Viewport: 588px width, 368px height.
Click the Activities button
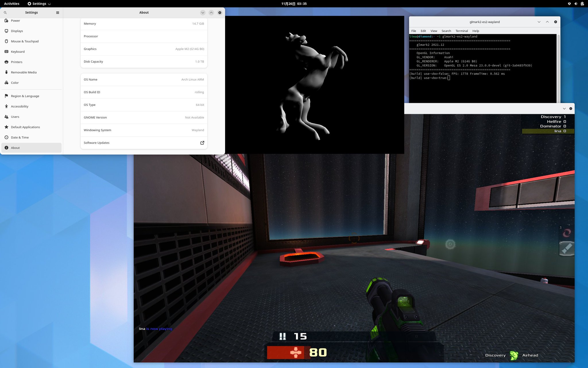coord(12,4)
